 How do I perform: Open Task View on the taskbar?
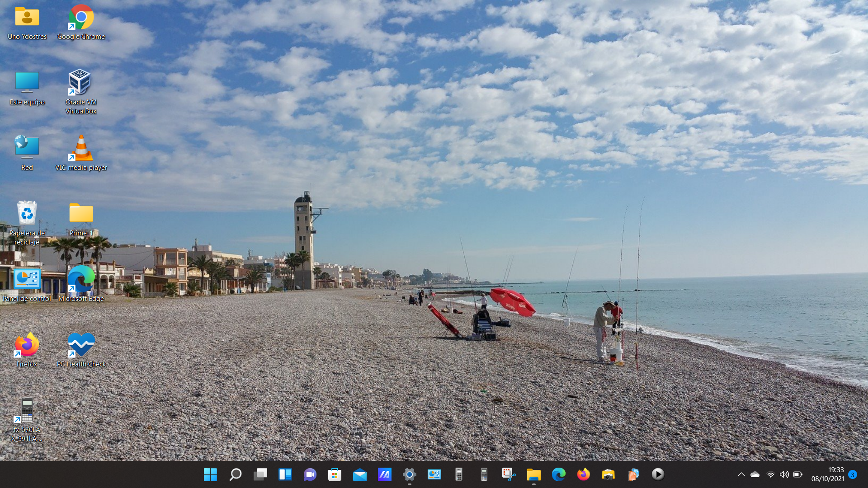[x=260, y=474]
